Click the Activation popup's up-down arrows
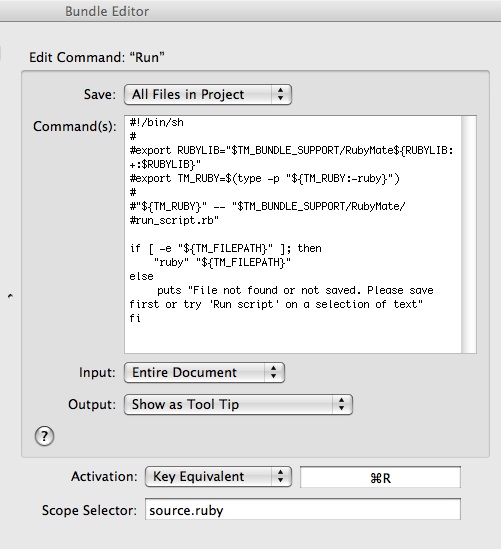501x549 pixels. tap(280, 477)
